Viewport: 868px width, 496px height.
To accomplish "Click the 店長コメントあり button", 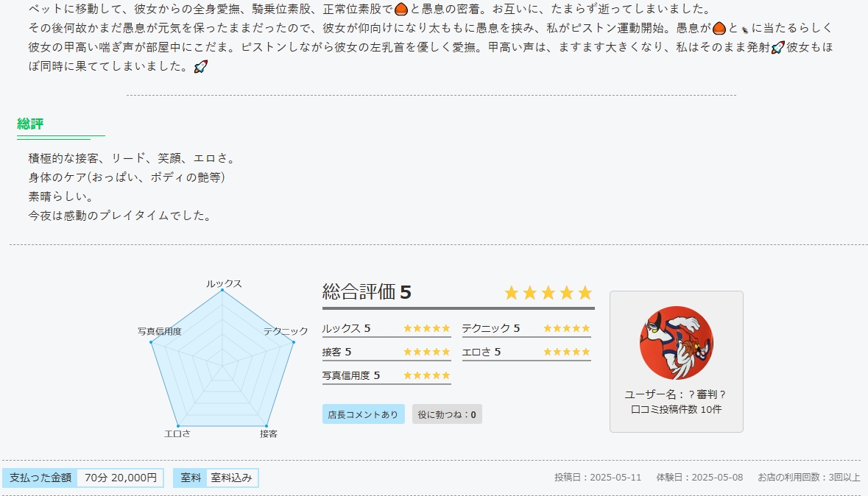I will click(x=363, y=414).
